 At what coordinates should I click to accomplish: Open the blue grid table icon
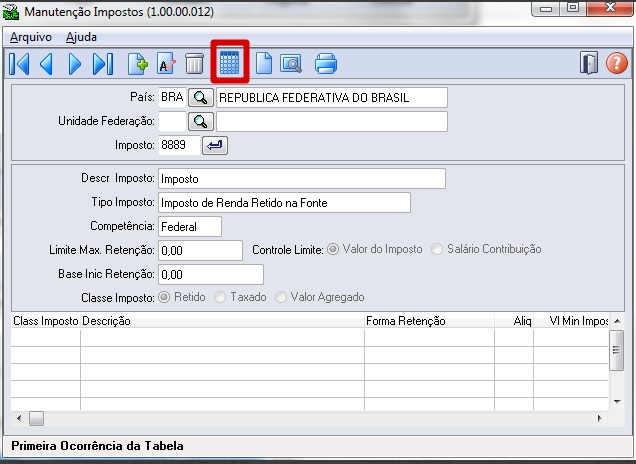point(230,62)
